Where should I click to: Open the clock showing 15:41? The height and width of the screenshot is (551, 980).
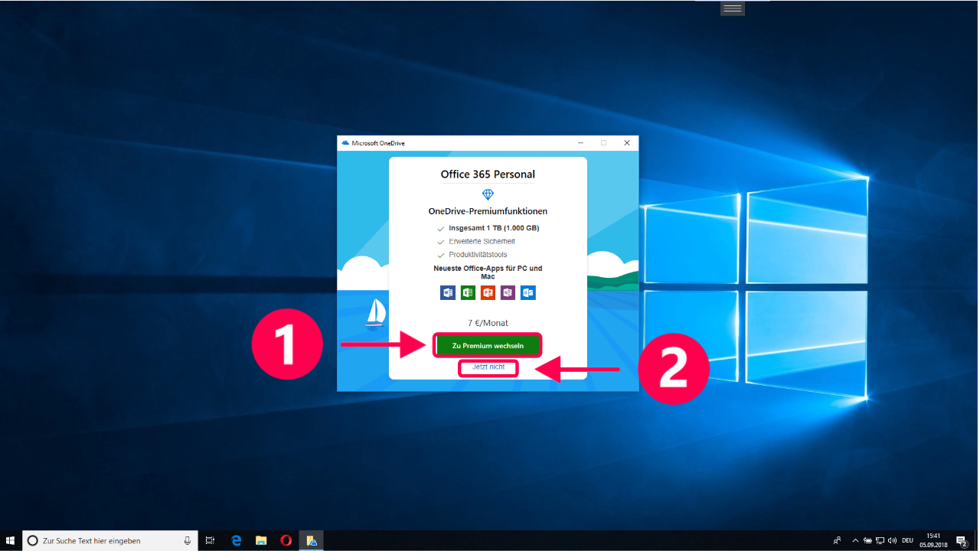933,540
